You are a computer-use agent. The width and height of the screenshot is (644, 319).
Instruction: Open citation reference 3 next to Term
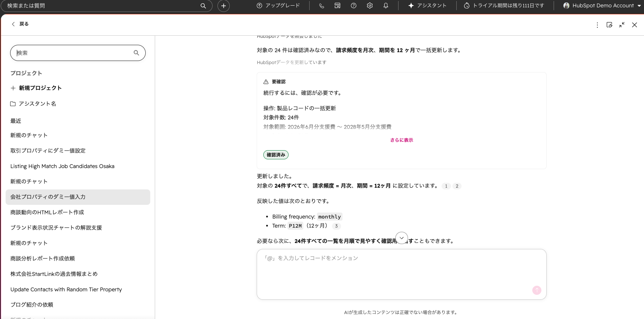[x=337, y=226]
